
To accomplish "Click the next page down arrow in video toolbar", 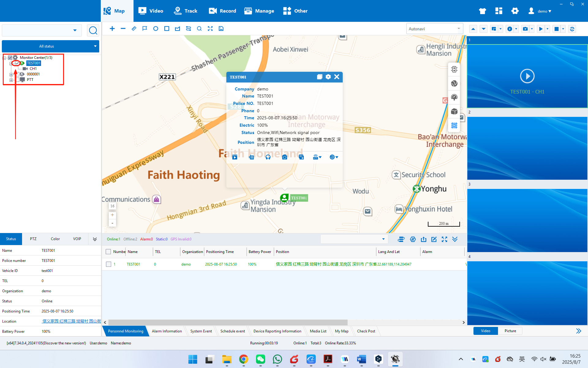I will click(484, 29).
